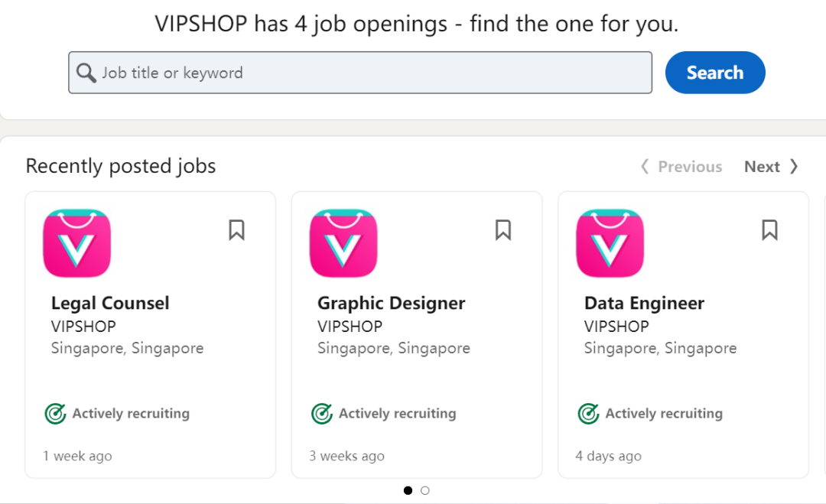Click the Previous jobs pagination button
826x504 pixels.
tap(681, 167)
